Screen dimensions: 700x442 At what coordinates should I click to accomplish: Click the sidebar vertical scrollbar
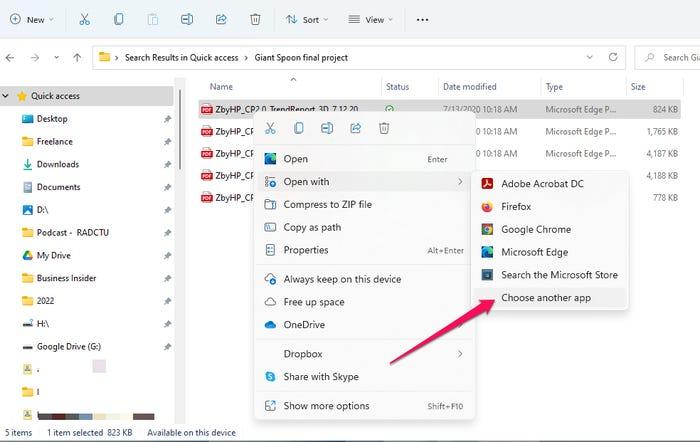click(x=180, y=129)
